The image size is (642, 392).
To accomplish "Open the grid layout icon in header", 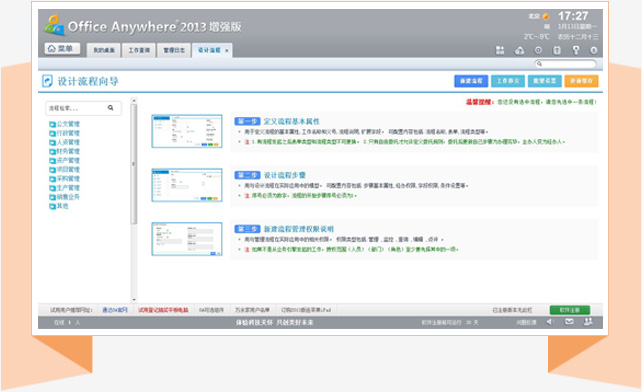I will 500,50.
